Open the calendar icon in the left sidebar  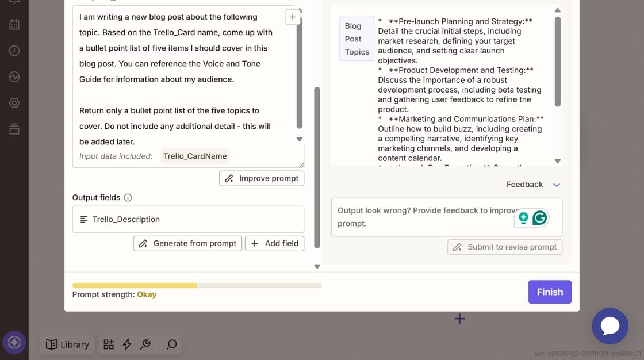[13, 24]
